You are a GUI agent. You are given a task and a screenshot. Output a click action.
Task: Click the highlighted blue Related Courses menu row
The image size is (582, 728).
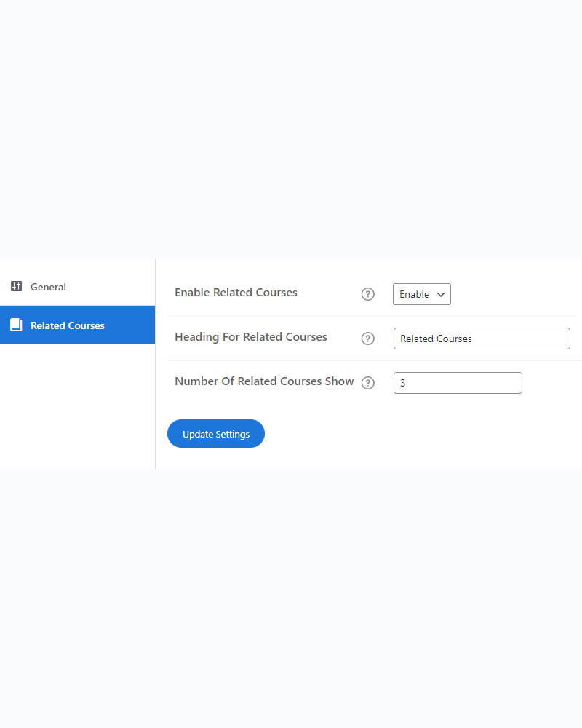[109, 325]
